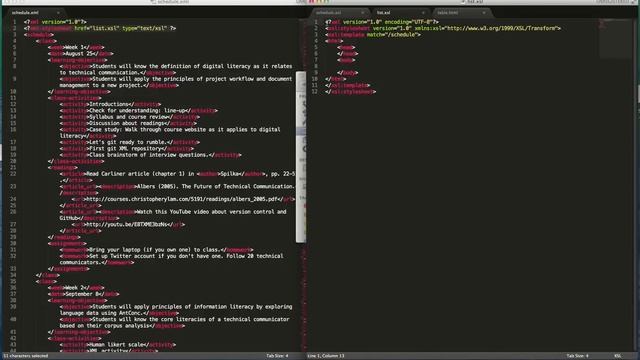Click the 'First git XML repository' line
The width and height of the screenshot is (640, 360).
point(127,149)
